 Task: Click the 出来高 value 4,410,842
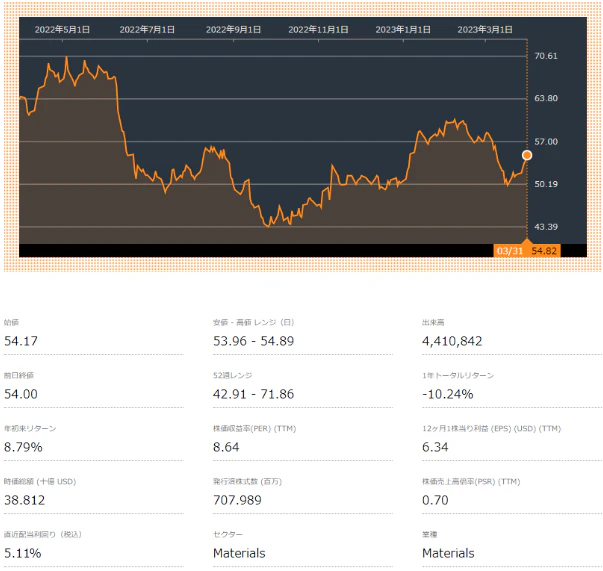pyautogui.click(x=453, y=341)
